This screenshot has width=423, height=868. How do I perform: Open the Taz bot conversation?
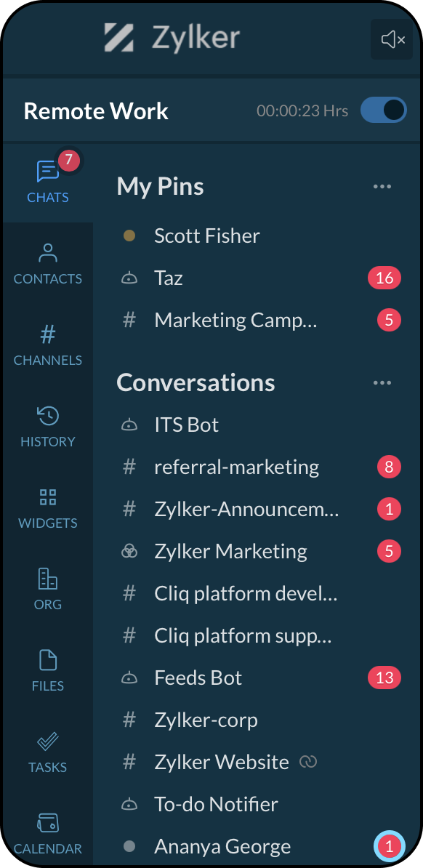[257, 278]
